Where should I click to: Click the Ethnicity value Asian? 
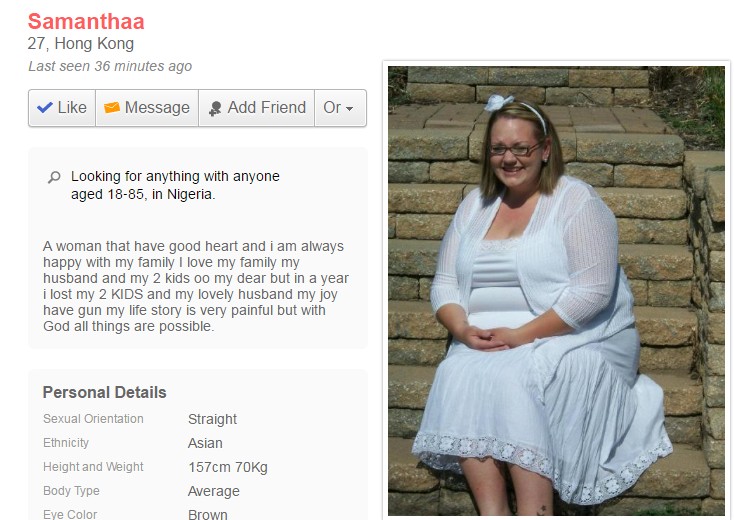click(205, 443)
